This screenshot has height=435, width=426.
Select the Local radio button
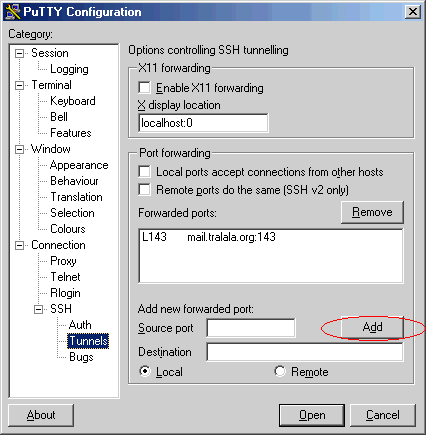tap(145, 371)
